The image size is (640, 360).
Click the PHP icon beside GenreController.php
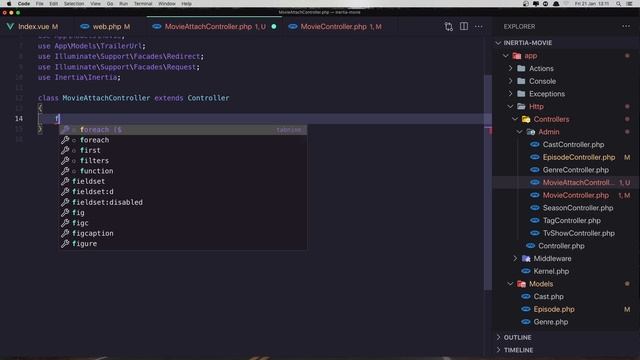[535, 170]
